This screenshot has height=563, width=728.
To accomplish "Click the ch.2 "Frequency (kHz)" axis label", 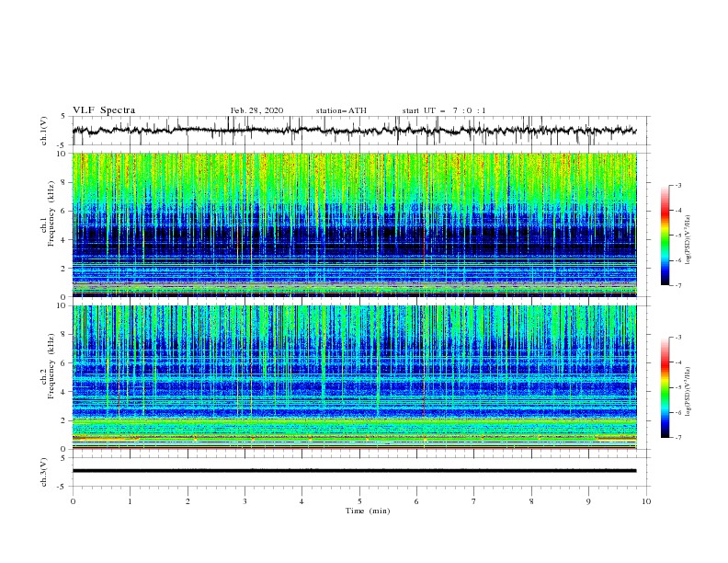I will tap(51, 365).
